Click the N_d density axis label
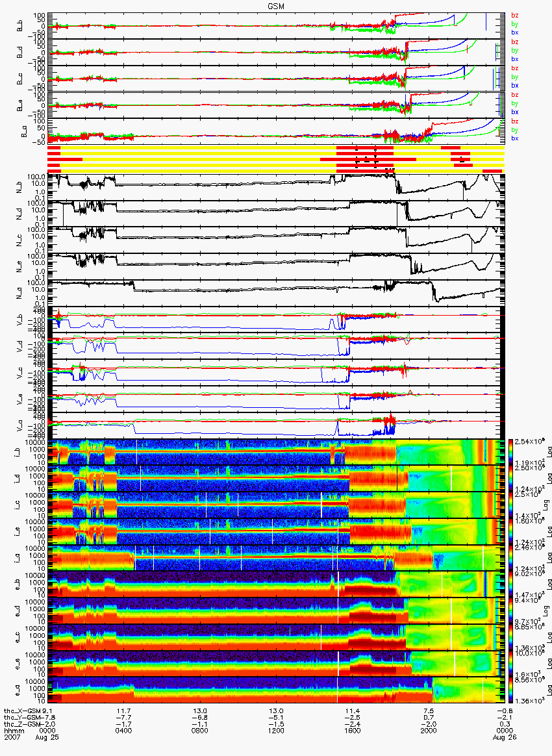The image size is (552, 756). [x=20, y=214]
